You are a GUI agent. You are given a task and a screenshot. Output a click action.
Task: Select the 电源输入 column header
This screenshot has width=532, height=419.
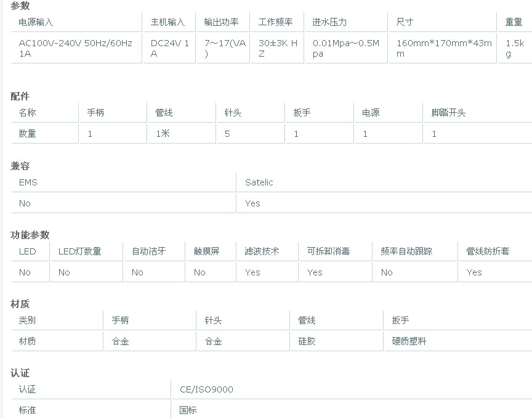coord(36,22)
